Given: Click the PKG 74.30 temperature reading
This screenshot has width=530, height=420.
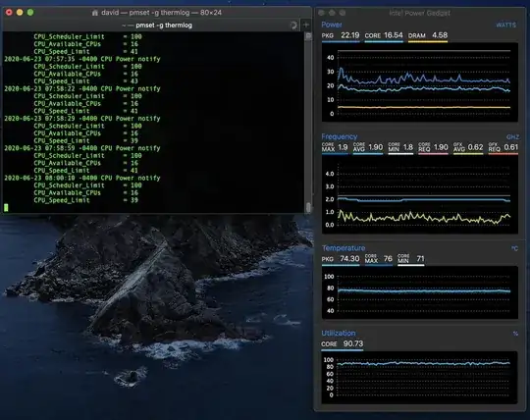Looking at the screenshot, I should click(x=341, y=259).
